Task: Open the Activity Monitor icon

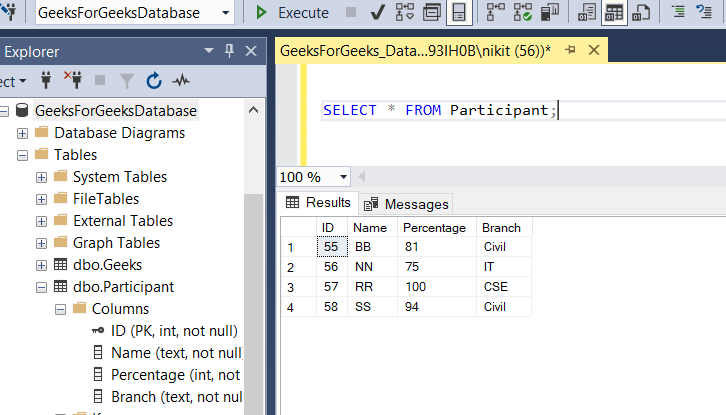Action: (x=181, y=81)
